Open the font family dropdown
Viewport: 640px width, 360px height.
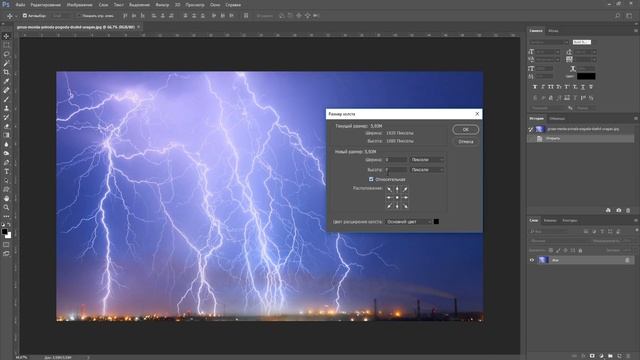pyautogui.click(x=549, y=42)
